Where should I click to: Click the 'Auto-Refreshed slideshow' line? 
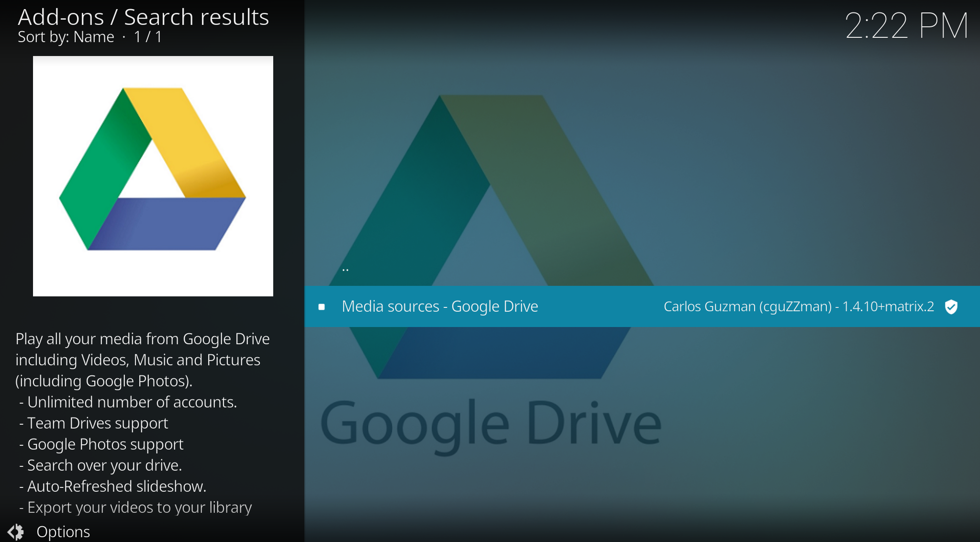[116, 486]
